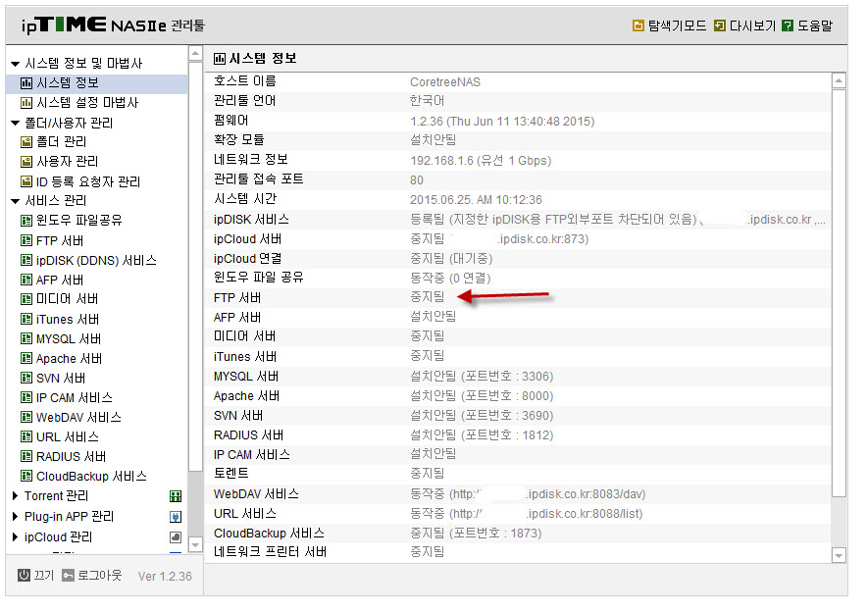Click sidebar scrollbar down arrow
This screenshot has width=868, height=612.
click(x=195, y=544)
